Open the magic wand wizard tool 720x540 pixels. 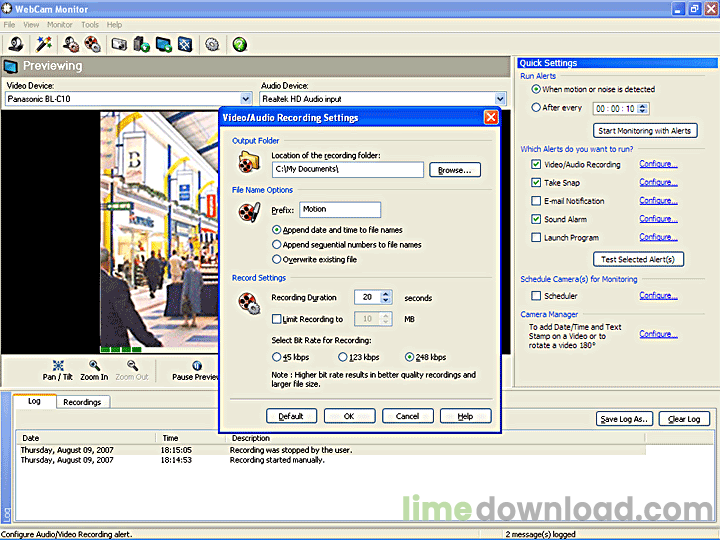coord(44,45)
